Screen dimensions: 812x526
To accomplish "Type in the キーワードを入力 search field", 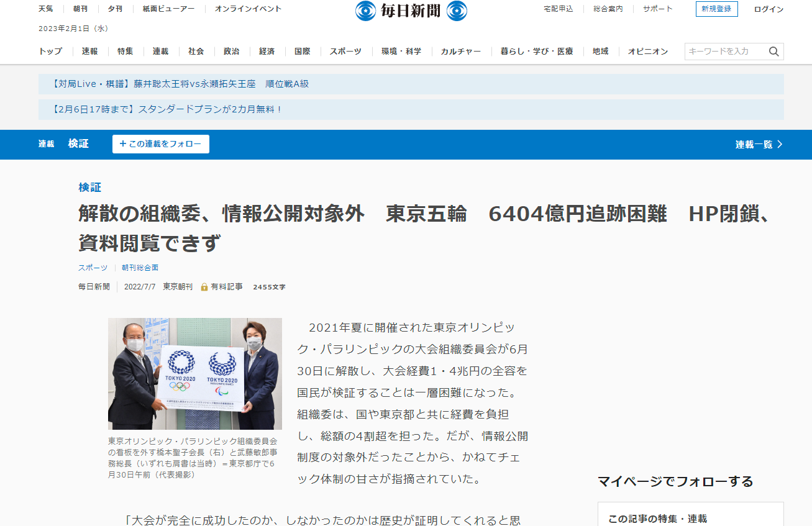I will point(724,52).
